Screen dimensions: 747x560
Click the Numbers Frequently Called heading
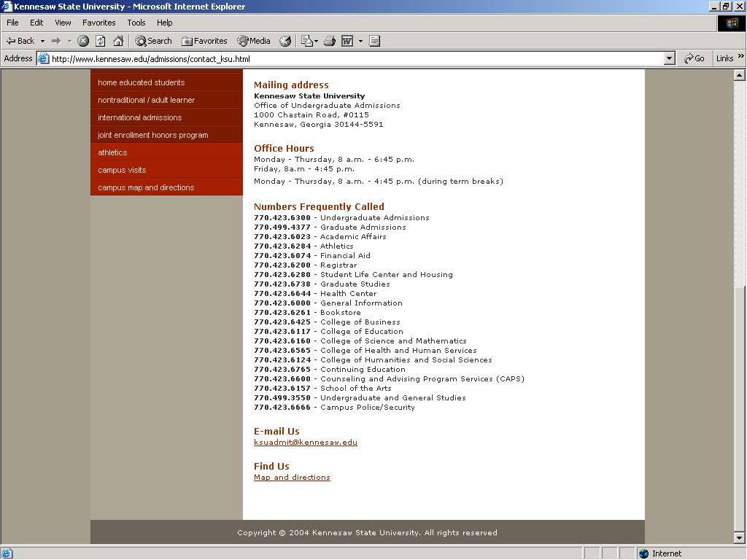click(320, 206)
